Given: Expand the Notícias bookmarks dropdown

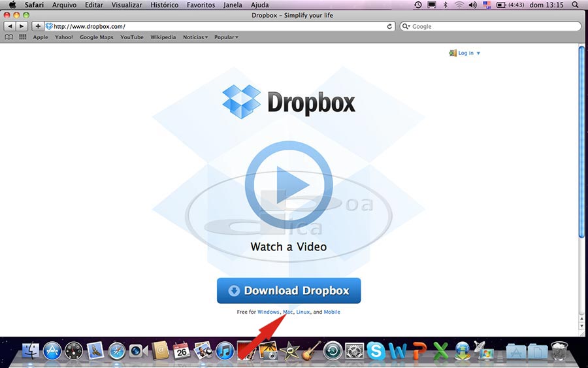Looking at the screenshot, I should [195, 37].
